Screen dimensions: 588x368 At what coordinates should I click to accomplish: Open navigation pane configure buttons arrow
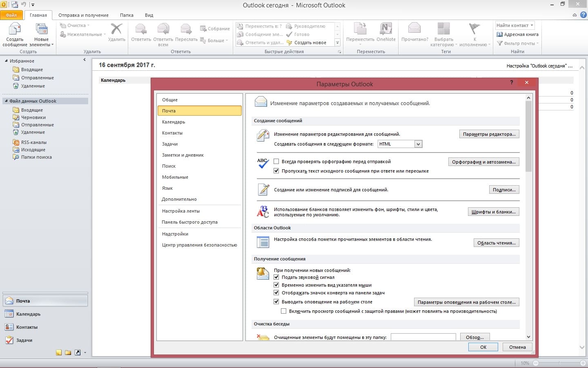[x=85, y=352]
